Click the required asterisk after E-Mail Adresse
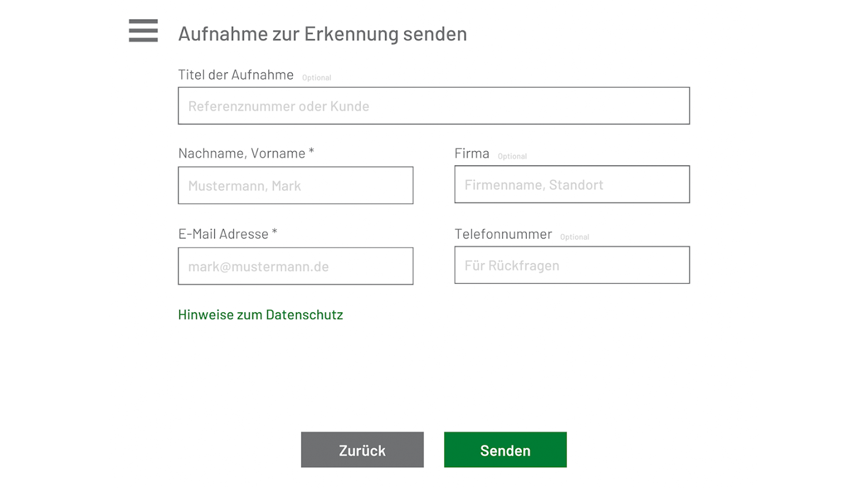The image size is (868, 488). point(275,232)
